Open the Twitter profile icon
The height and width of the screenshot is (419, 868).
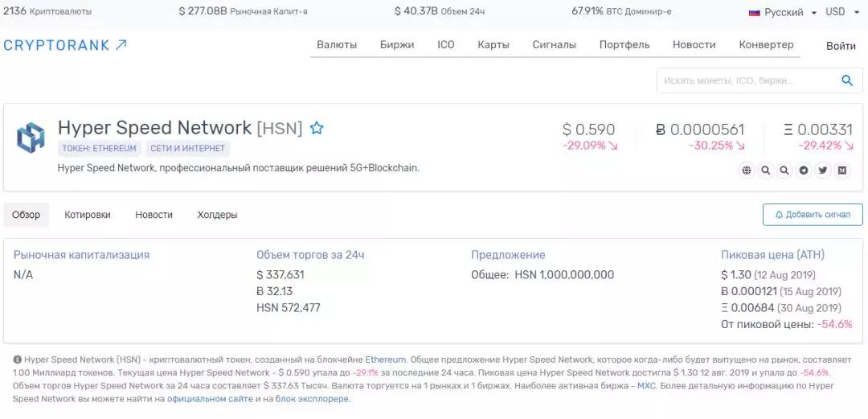[823, 170]
